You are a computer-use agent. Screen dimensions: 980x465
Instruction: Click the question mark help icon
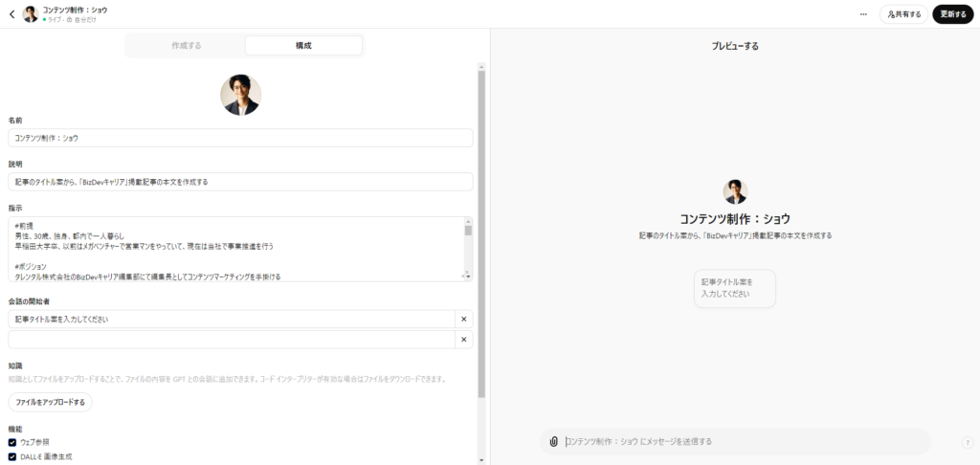click(968, 442)
